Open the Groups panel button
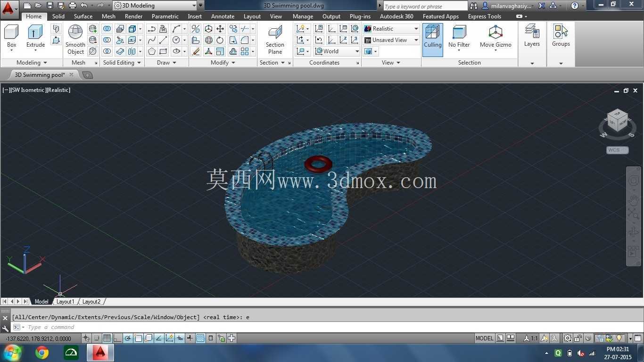 [561, 36]
